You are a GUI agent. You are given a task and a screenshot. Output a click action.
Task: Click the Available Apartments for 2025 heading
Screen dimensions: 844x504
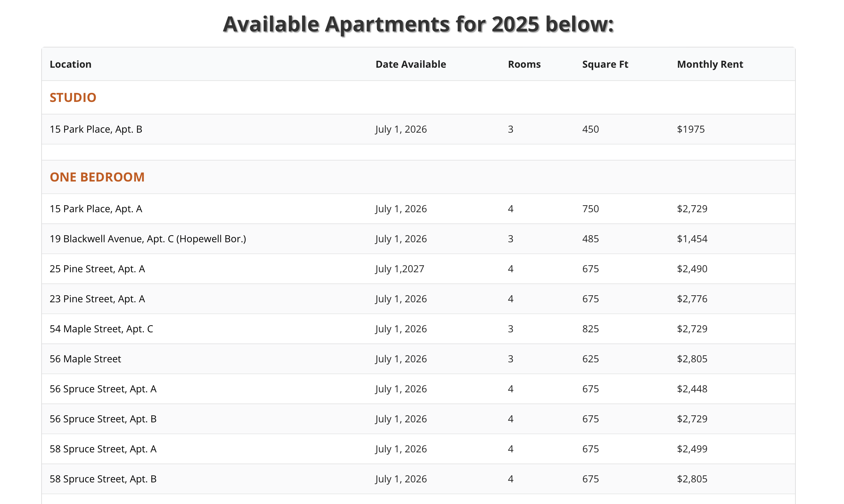pyautogui.click(x=418, y=24)
